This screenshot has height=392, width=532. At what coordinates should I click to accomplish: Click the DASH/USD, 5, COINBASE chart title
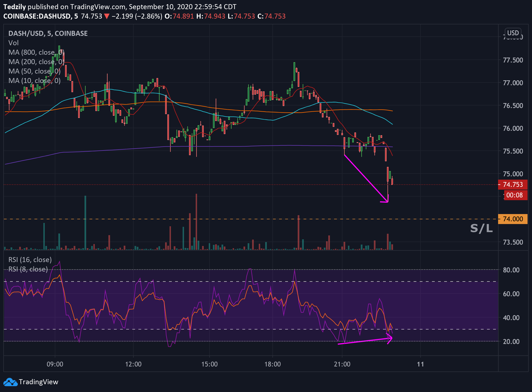pos(48,34)
